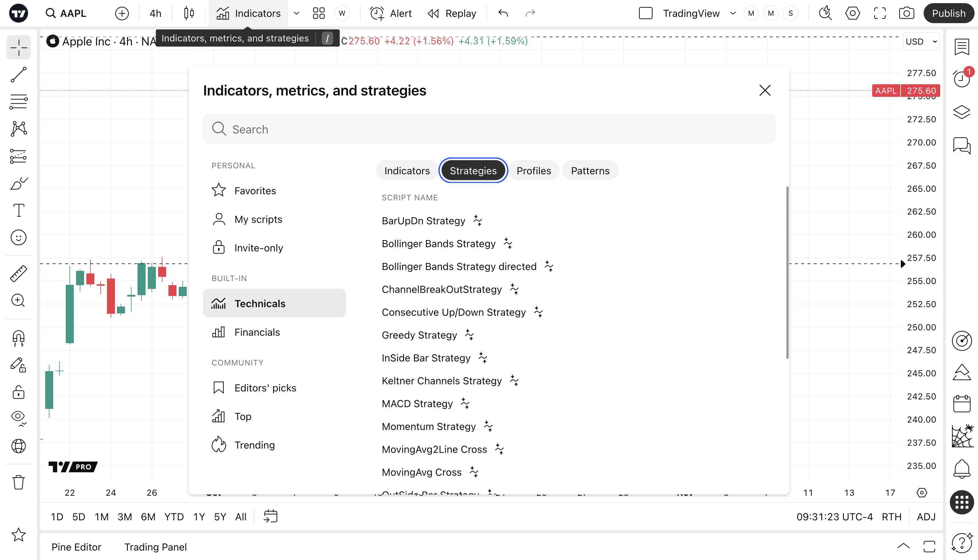Add the MACD Strategy script
Image resolution: width=978 pixels, height=560 pixels.
[417, 404]
